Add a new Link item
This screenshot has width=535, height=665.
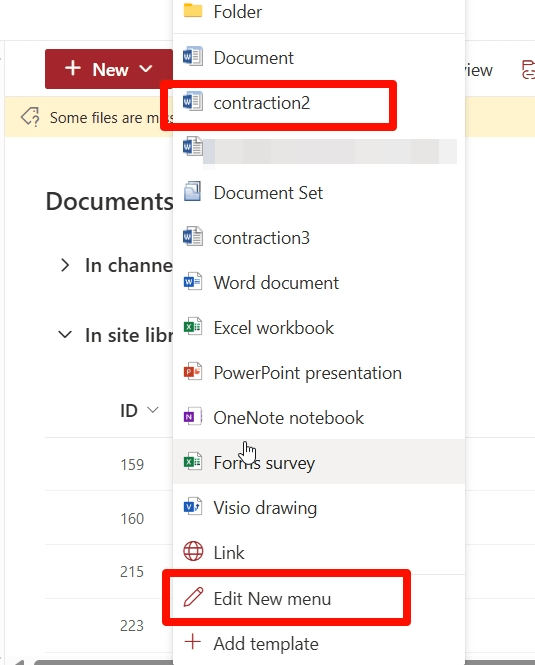pyautogui.click(x=319, y=553)
